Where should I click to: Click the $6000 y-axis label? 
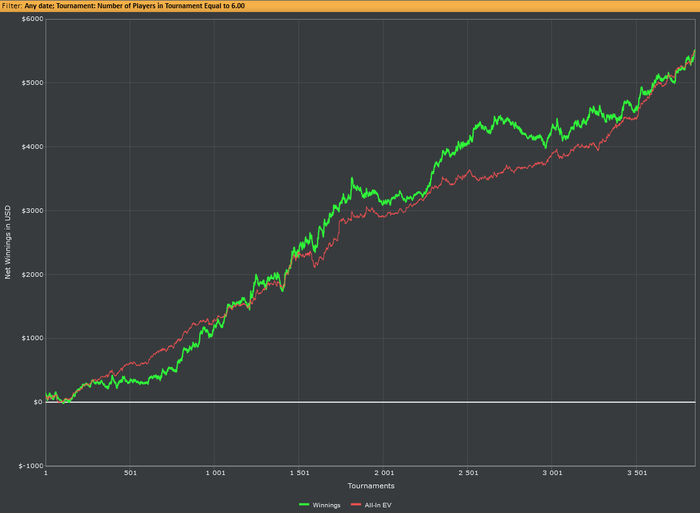[x=32, y=19]
